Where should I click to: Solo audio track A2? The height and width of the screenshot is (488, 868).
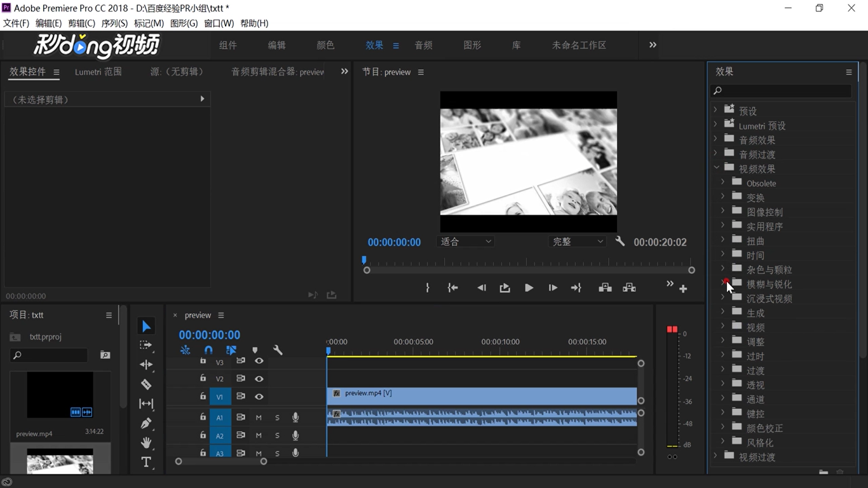pyautogui.click(x=277, y=436)
